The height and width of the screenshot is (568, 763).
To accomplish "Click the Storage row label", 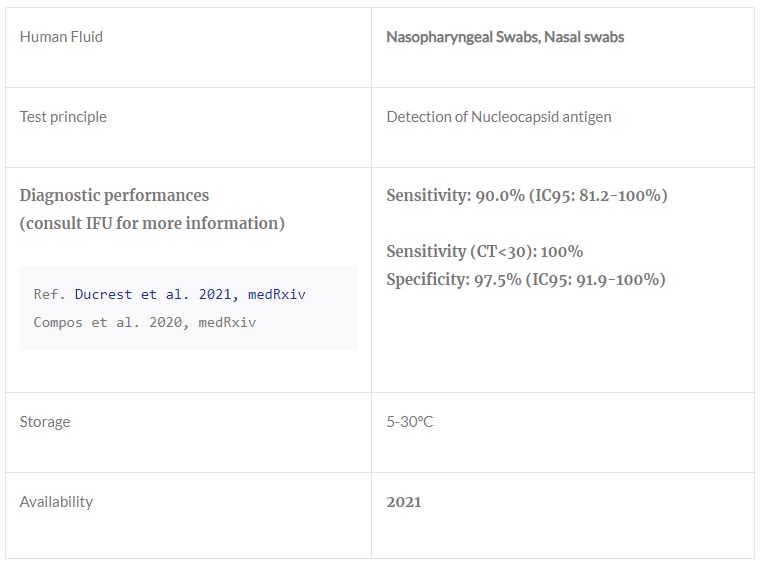I will coord(45,422).
